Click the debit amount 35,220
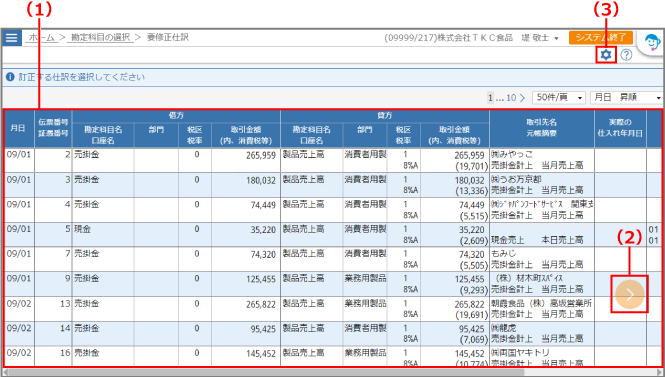This screenshot has width=665, height=377. pyautogui.click(x=263, y=230)
